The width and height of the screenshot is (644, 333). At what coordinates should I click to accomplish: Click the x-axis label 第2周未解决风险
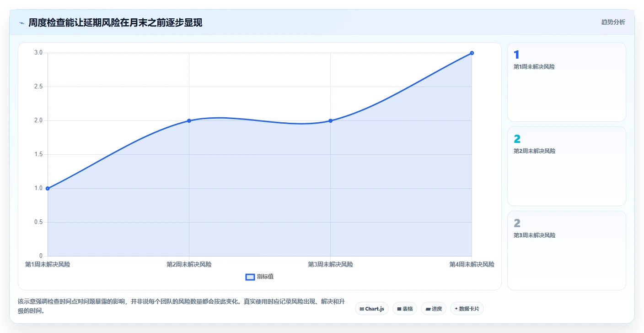[189, 264]
